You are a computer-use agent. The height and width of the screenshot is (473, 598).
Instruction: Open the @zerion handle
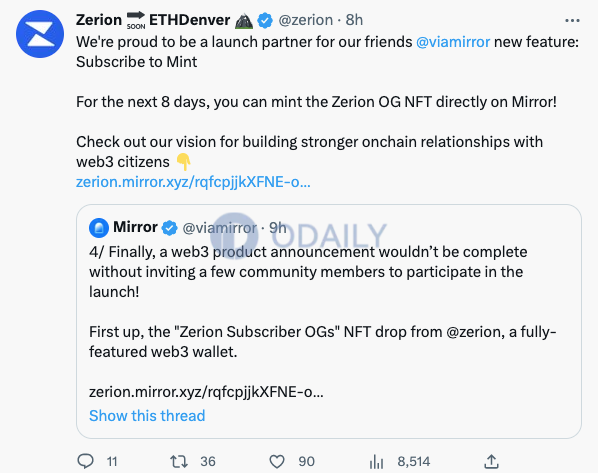[x=305, y=20]
